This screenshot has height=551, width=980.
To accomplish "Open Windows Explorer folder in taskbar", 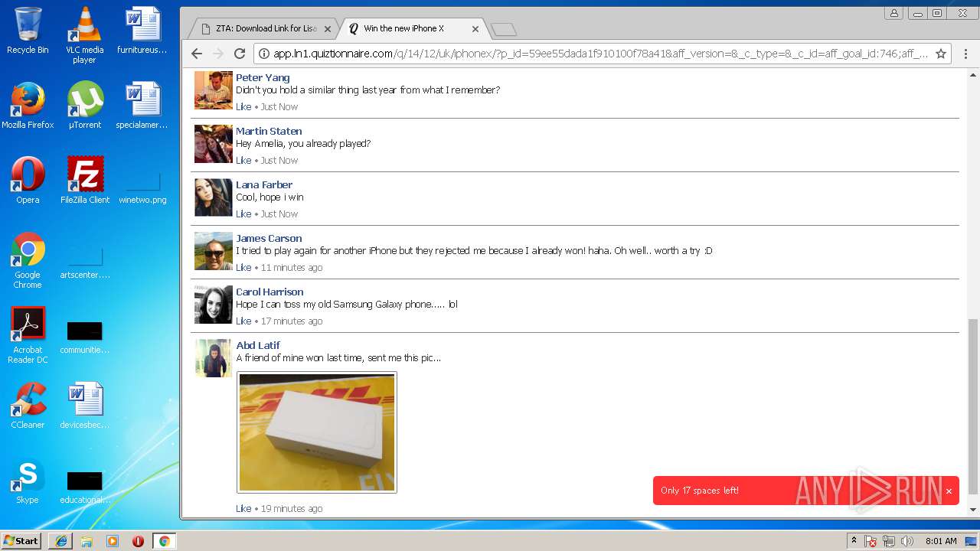I will tap(87, 541).
